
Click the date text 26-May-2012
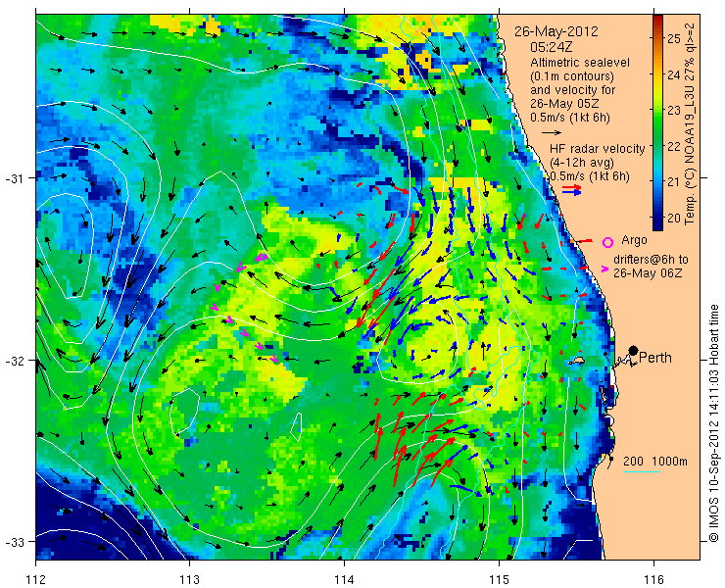(556, 31)
